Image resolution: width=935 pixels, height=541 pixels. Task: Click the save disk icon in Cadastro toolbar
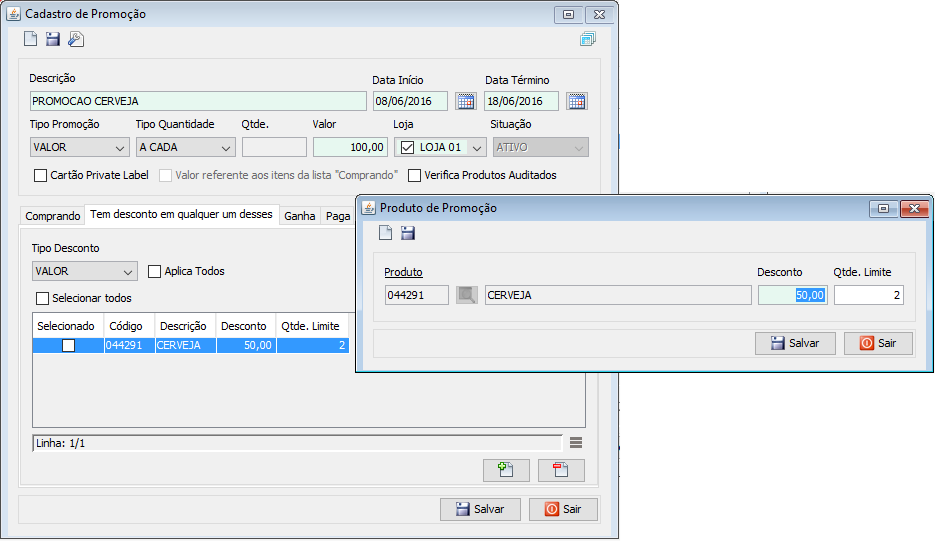click(53, 39)
